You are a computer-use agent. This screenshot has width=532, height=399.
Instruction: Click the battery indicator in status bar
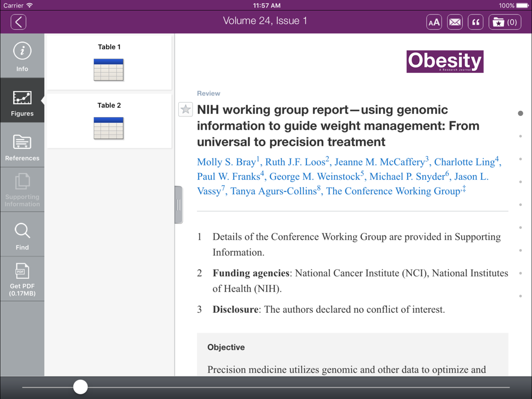coord(522,5)
